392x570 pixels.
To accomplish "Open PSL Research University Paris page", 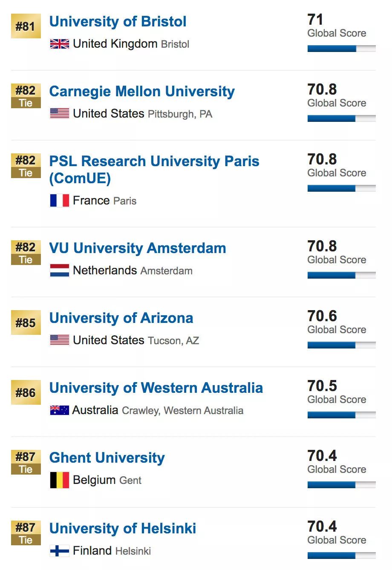I will tap(154, 170).
